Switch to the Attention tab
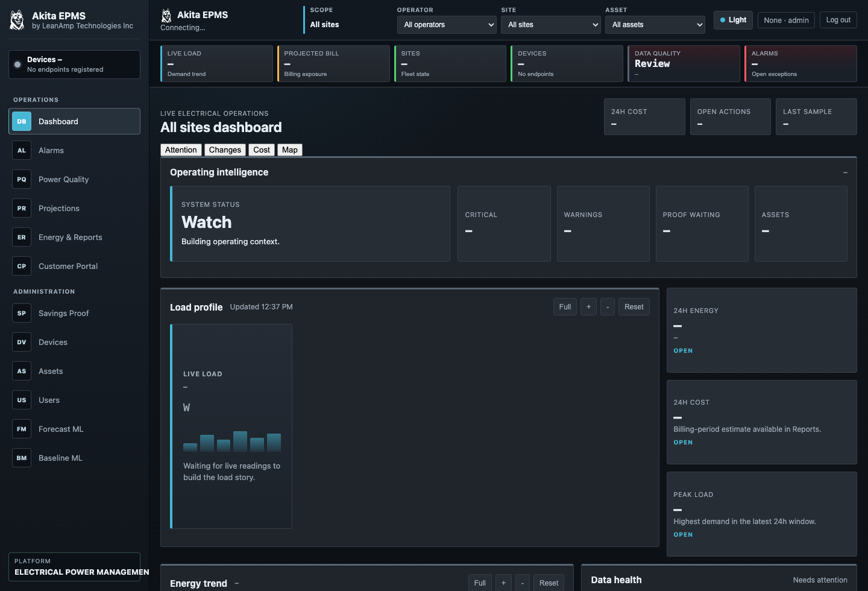The height and width of the screenshot is (591, 868). point(181,150)
